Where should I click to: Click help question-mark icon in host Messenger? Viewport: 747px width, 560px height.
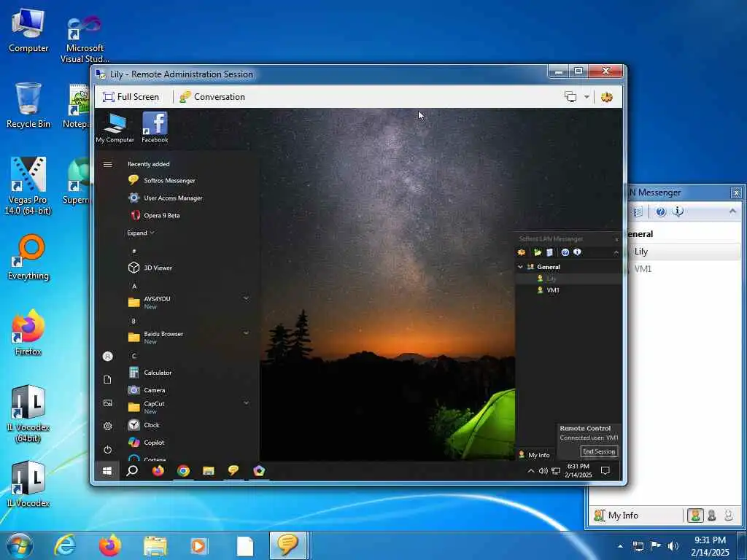pyautogui.click(x=660, y=211)
